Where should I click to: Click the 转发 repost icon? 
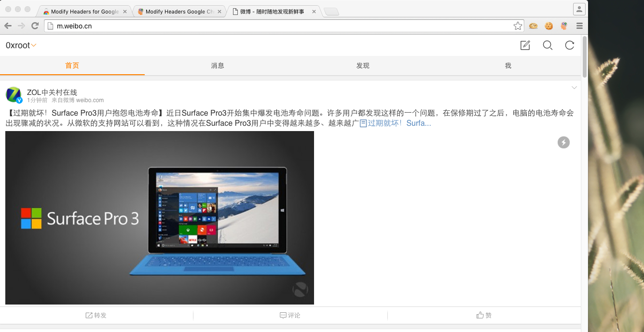coord(89,315)
